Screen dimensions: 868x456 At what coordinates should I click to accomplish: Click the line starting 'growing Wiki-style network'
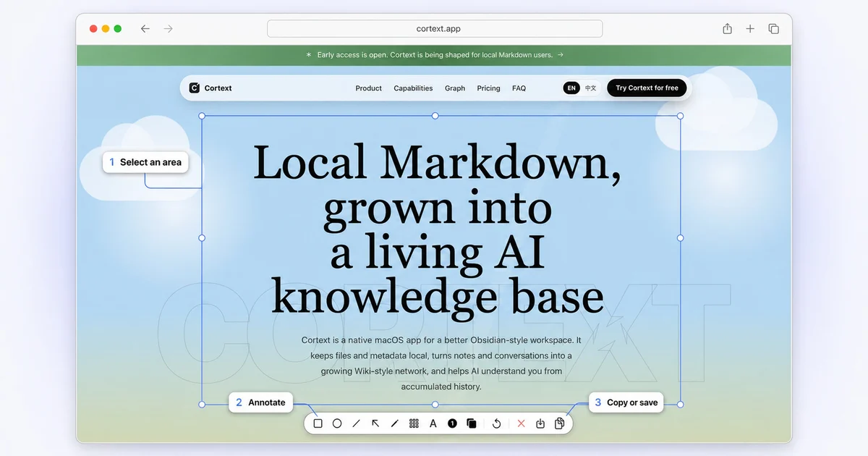441,371
